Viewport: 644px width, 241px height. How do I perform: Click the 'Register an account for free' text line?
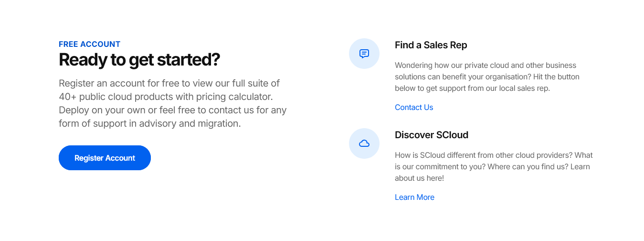[169, 83]
